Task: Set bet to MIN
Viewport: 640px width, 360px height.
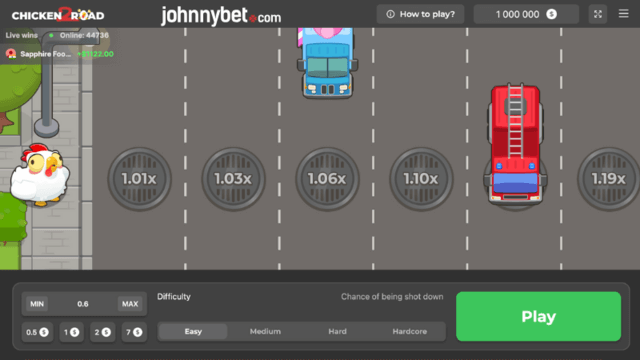Action: pos(37,304)
